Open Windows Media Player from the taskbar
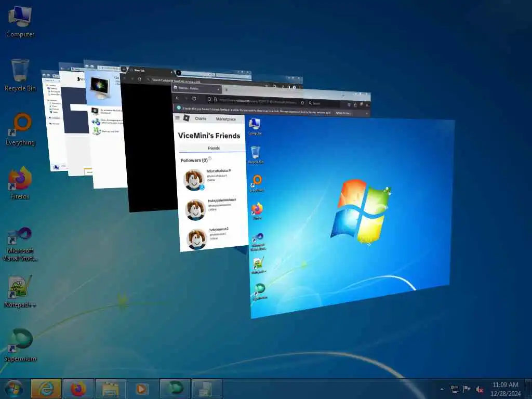Image resolution: width=532 pixels, height=399 pixels. [141, 389]
